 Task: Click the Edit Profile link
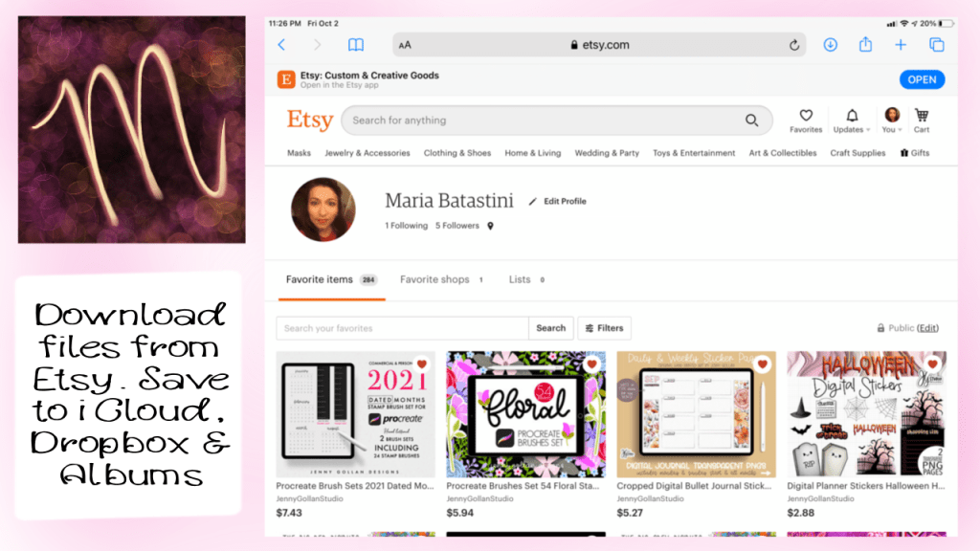point(558,202)
